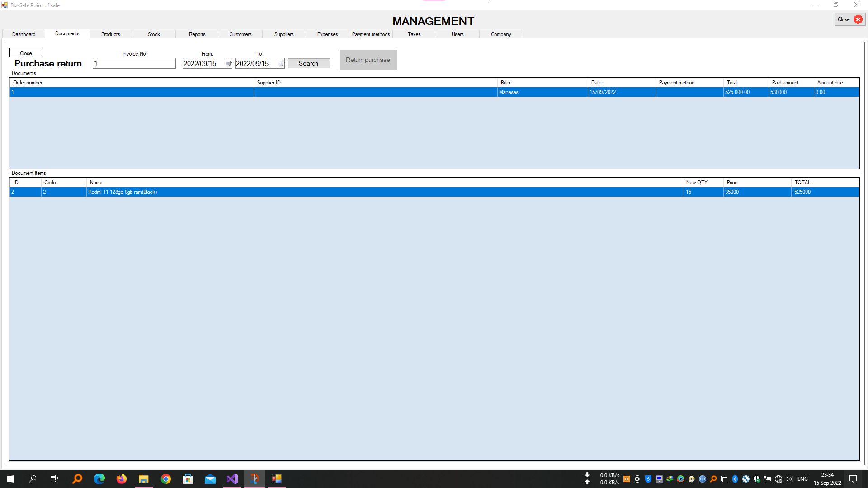Switch to the Products tab
This screenshot has width=868, height=488.
[x=110, y=34]
